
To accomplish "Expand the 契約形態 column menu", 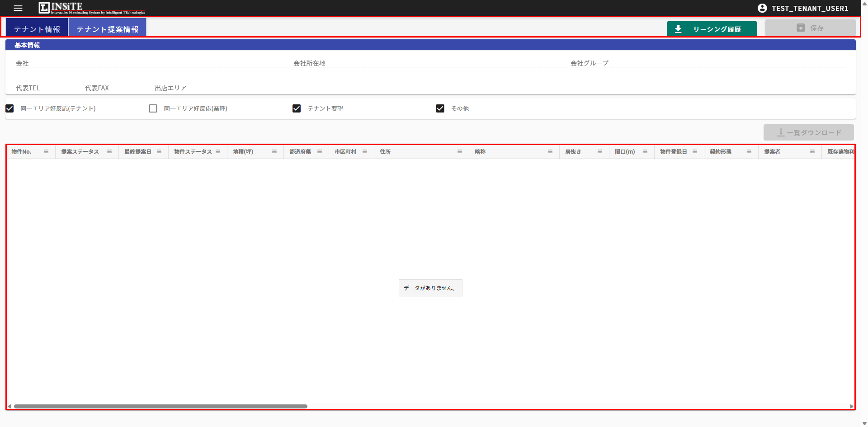I will click(x=749, y=152).
